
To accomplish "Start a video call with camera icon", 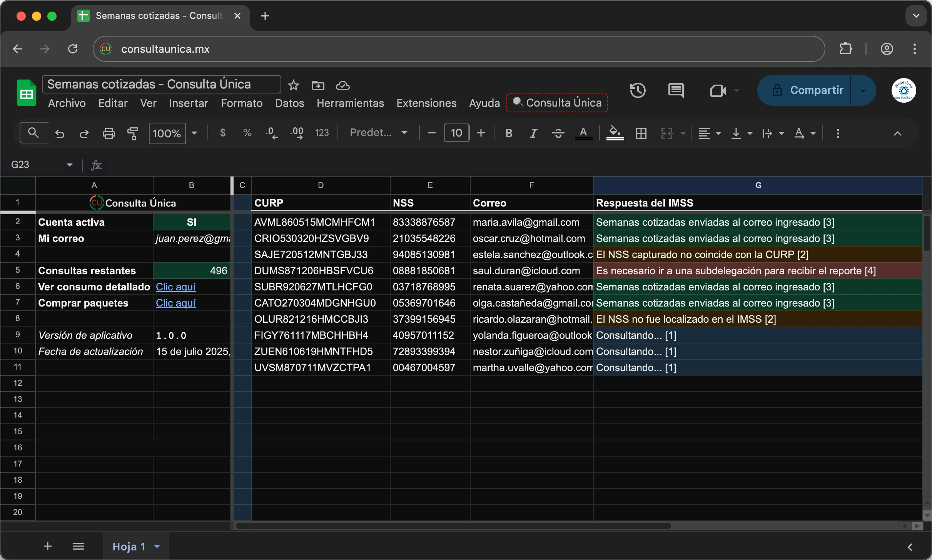I will pyautogui.click(x=718, y=90).
